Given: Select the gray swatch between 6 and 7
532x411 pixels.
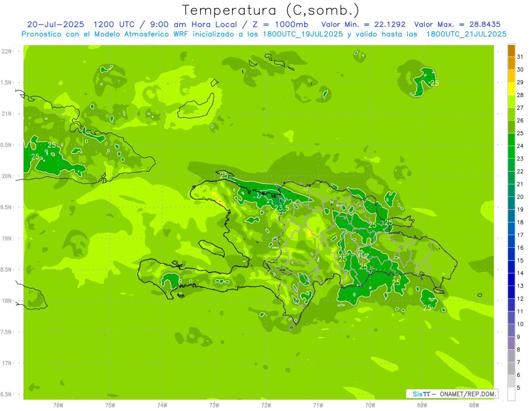Looking at the screenshot, I should [x=511, y=368].
